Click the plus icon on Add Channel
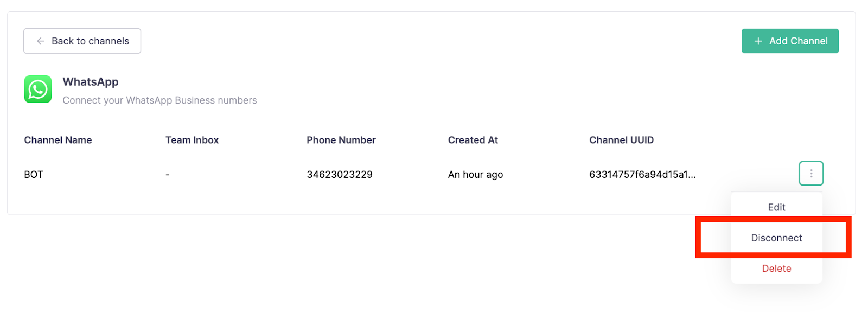 click(x=758, y=41)
